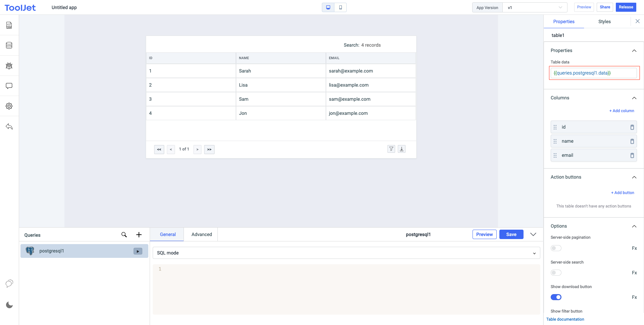Disable the show download button toggle
This screenshot has height=325, width=644.
point(556,297)
